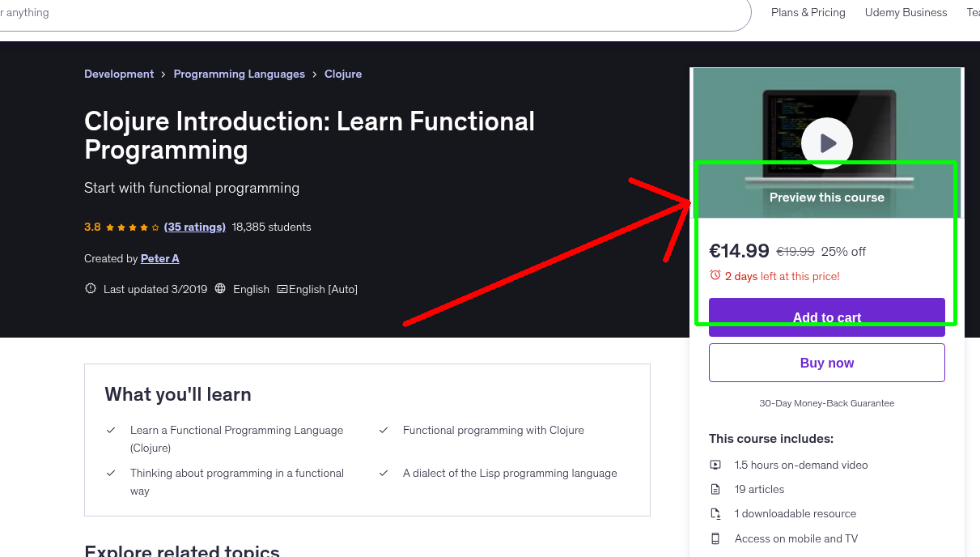Click the alarm icon beside the discount timer
The height and width of the screenshot is (557, 980).
[x=715, y=275]
